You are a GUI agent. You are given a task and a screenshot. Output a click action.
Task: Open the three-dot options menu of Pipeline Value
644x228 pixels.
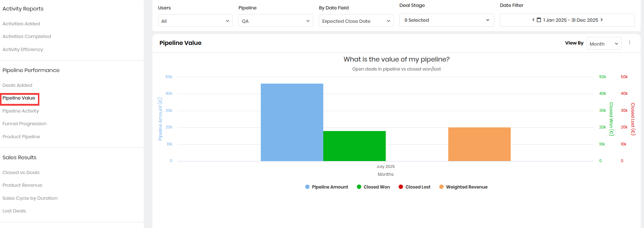click(630, 43)
